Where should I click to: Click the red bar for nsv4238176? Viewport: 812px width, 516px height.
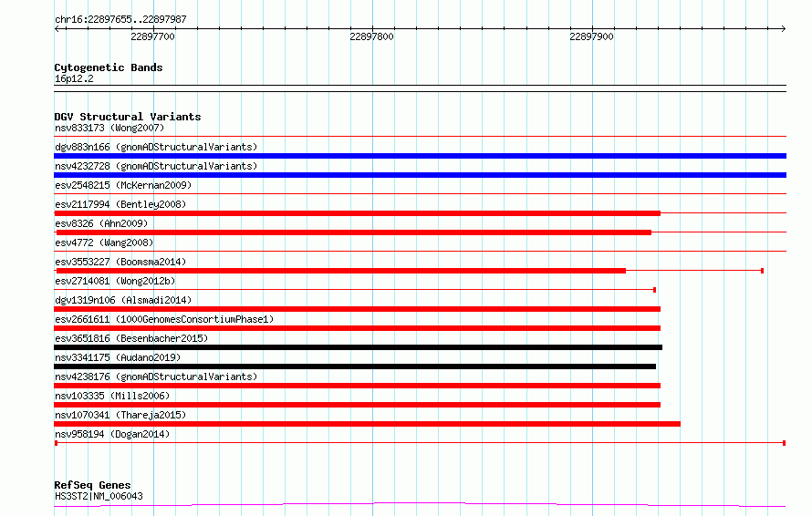tap(358, 386)
